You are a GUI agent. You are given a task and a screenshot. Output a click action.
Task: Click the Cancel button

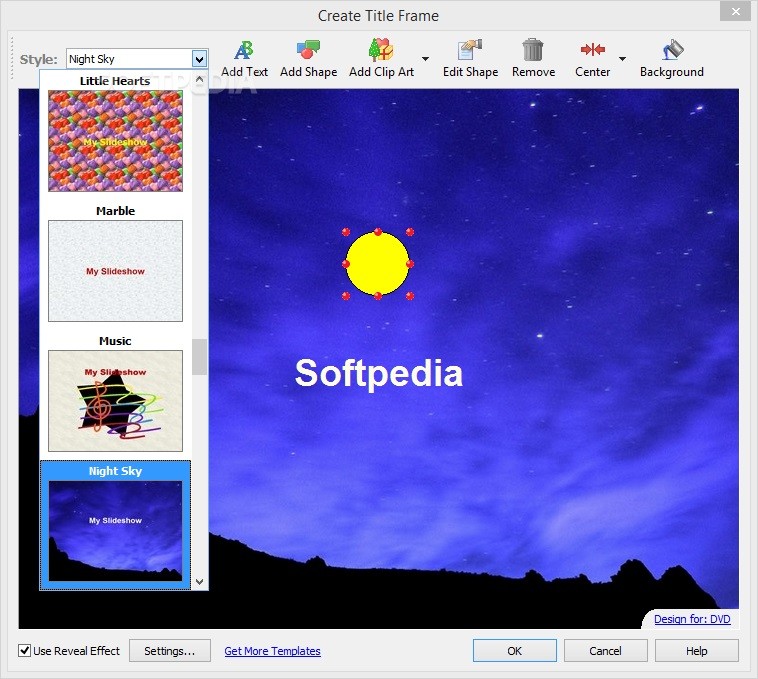[x=605, y=651]
